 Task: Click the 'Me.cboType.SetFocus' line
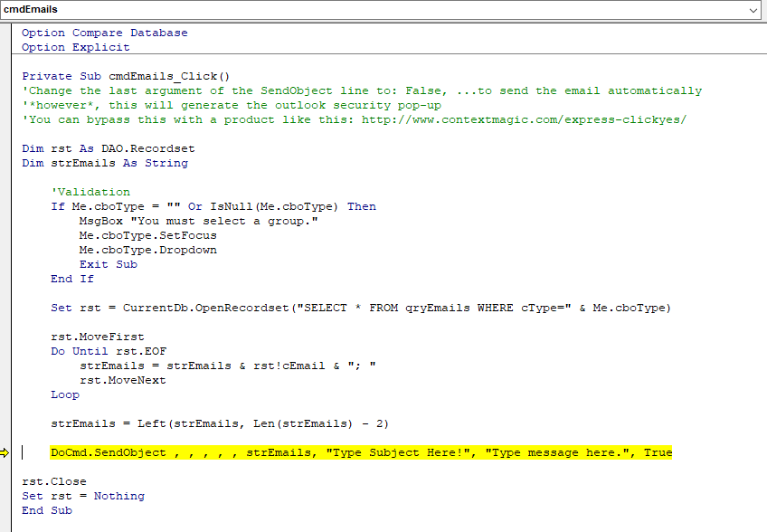[147, 235]
